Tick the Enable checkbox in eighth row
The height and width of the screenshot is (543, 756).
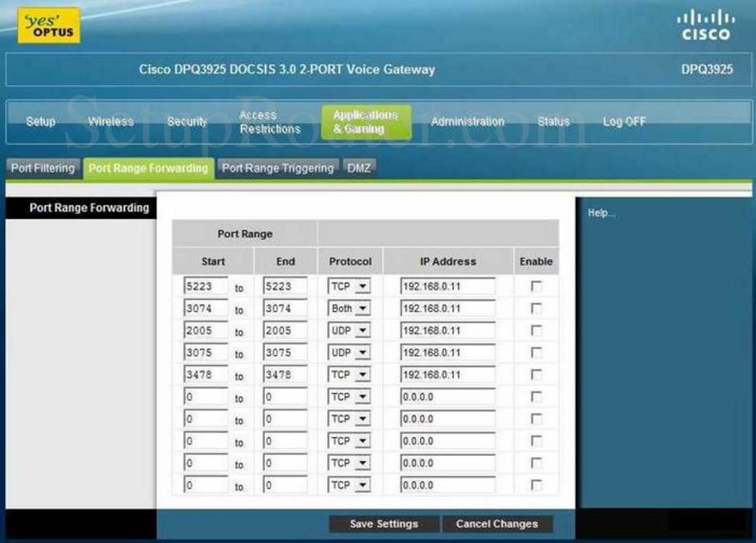(535, 441)
